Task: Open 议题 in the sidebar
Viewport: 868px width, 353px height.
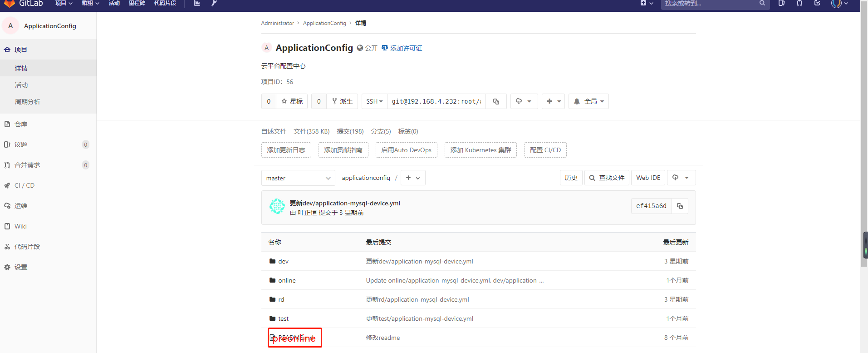Action: pyautogui.click(x=48, y=144)
